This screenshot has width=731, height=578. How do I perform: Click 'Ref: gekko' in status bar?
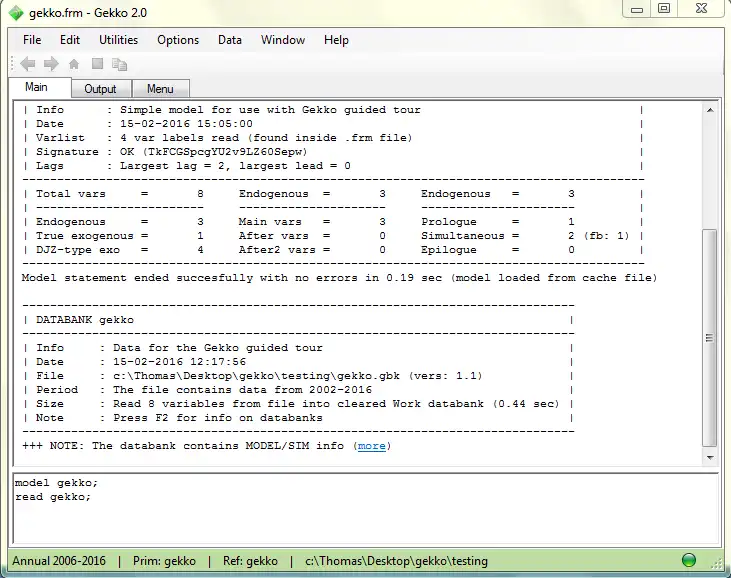click(250, 561)
